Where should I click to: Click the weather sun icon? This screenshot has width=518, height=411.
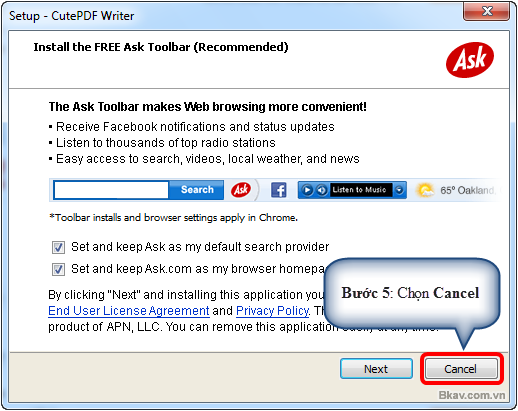(x=425, y=190)
